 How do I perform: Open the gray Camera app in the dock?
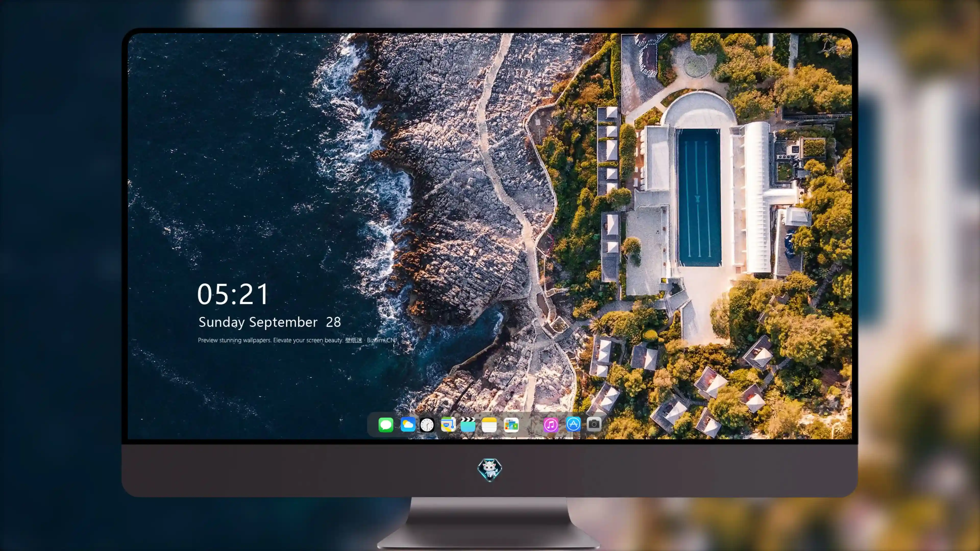[x=594, y=424]
